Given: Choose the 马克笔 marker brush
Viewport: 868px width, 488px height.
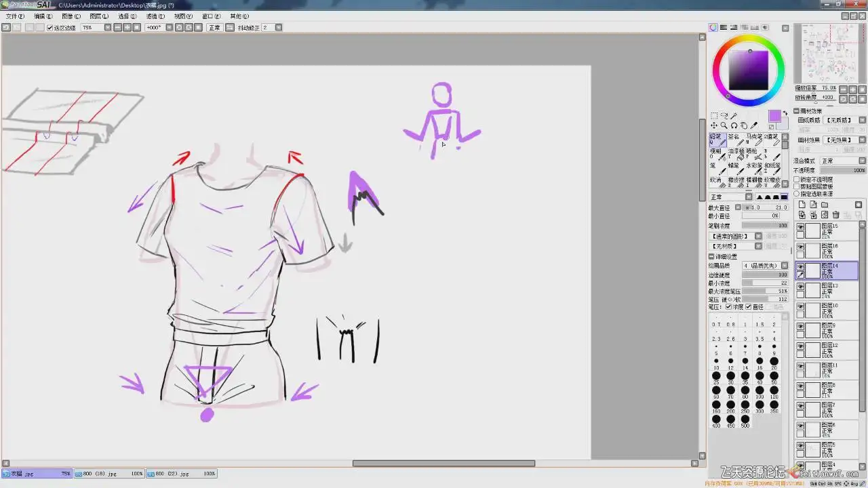Looking at the screenshot, I should pyautogui.click(x=754, y=140).
